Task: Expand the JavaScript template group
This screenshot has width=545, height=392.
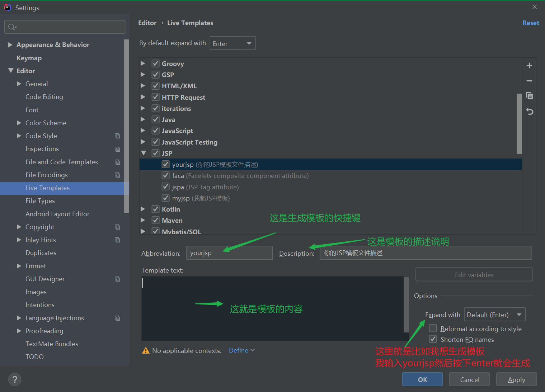Action: [143, 131]
